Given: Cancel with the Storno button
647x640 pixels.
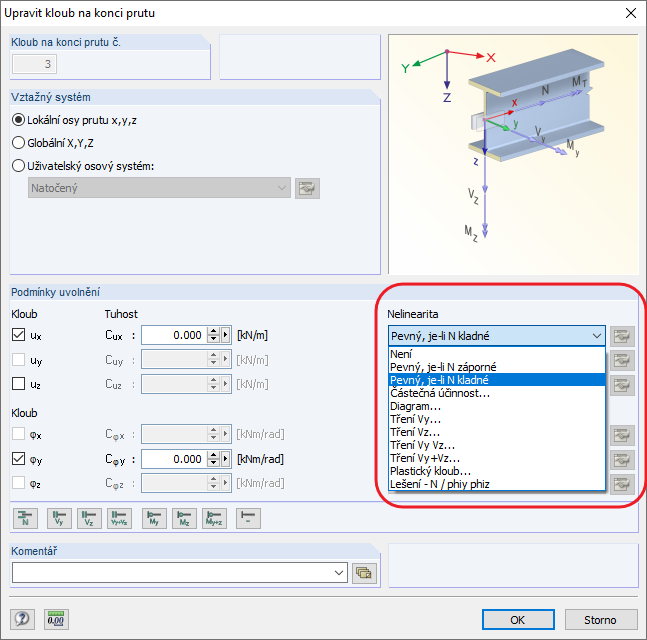Looking at the screenshot, I should 600,619.
